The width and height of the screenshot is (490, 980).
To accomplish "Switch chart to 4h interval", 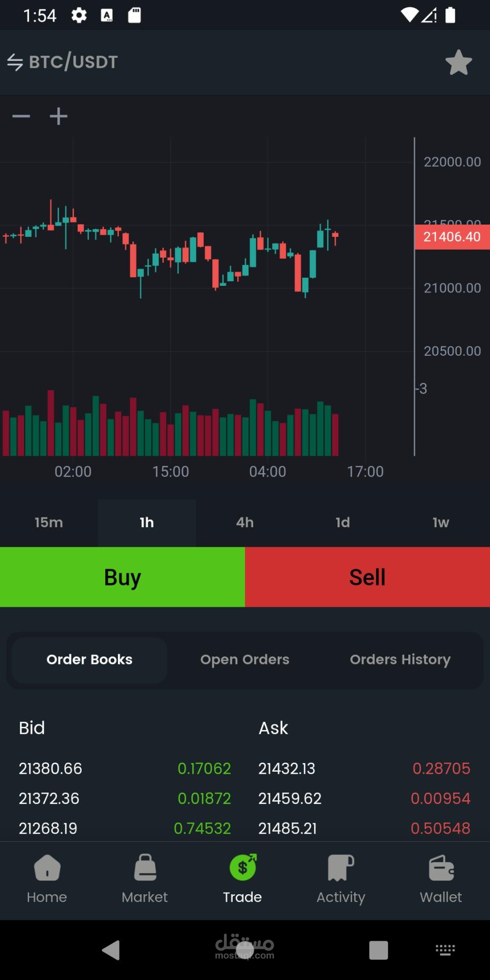I will [245, 522].
